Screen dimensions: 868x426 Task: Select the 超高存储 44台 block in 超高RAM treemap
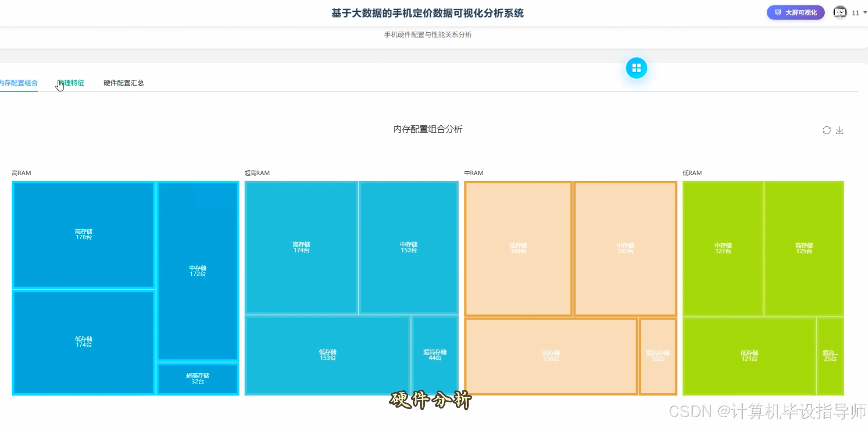434,355
